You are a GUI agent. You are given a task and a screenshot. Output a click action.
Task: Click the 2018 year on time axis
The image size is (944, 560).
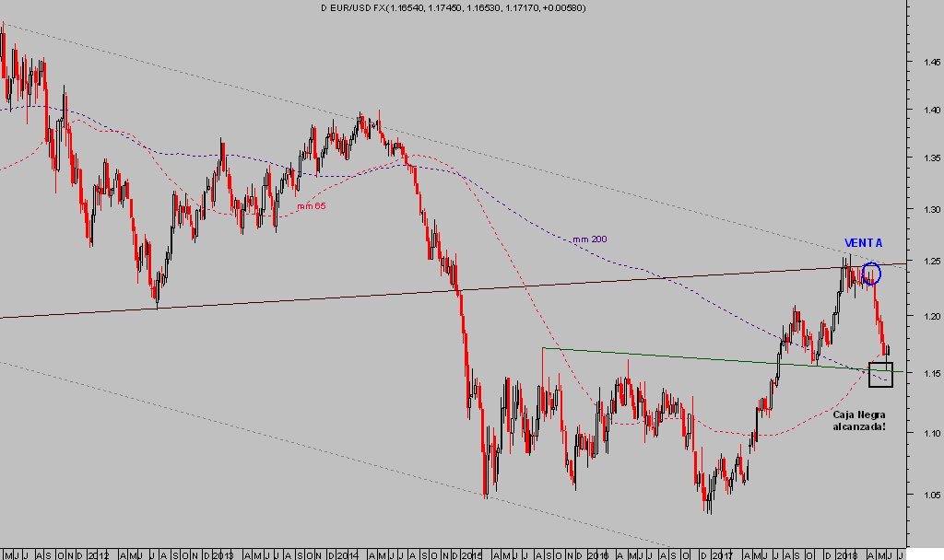point(848,555)
